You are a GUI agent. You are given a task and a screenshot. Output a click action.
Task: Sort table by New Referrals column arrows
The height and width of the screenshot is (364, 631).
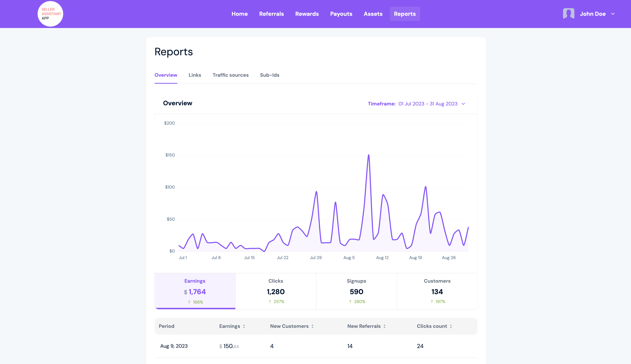pos(385,326)
